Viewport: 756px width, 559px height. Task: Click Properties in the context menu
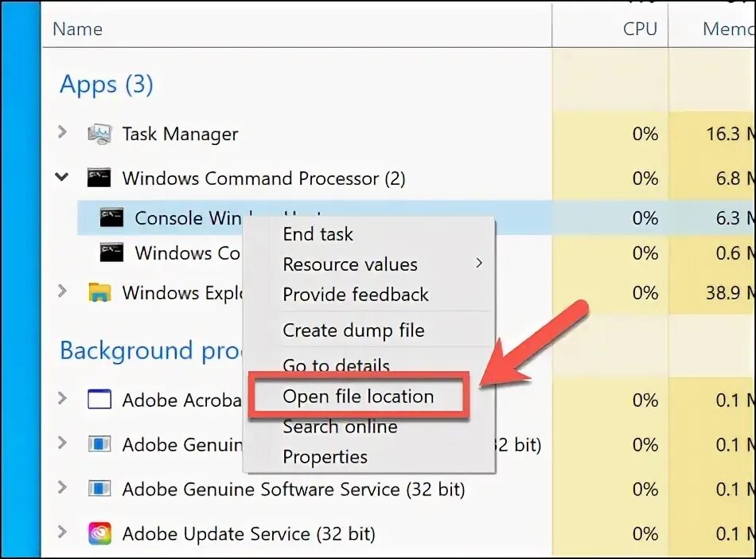325,457
